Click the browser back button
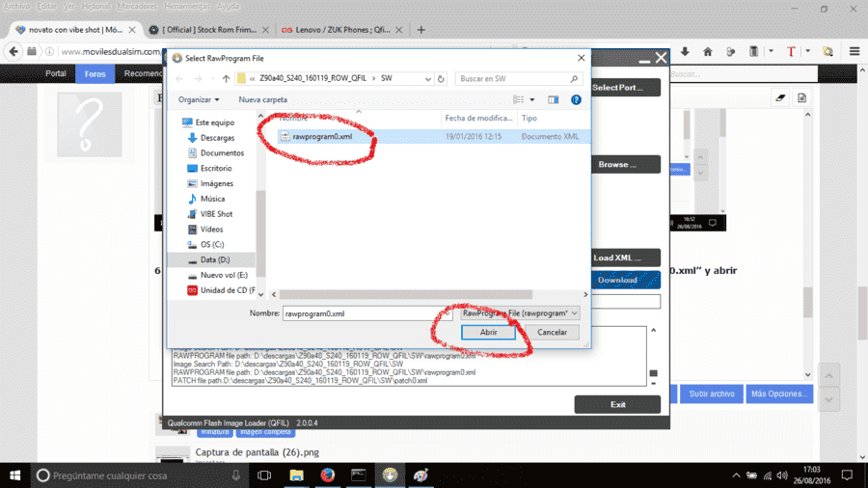The image size is (868, 488). (x=14, y=51)
